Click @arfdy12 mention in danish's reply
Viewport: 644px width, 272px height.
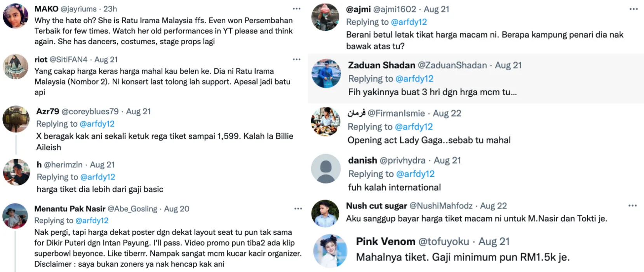(x=415, y=174)
